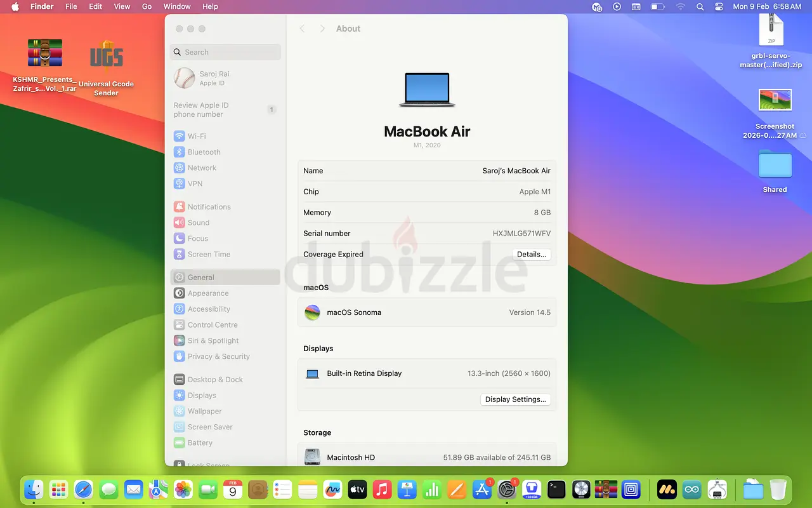812x508 pixels.
Task: Open the Sound settings pane
Action: click(x=198, y=223)
